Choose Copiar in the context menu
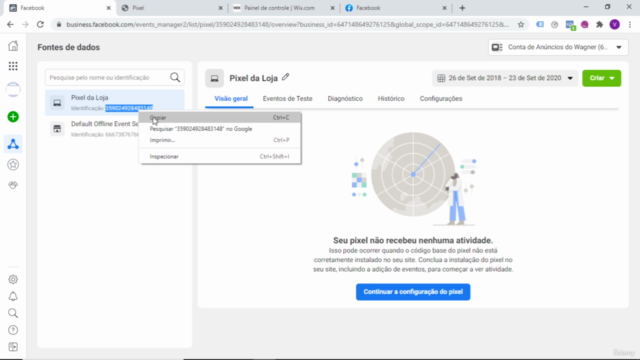The width and height of the screenshot is (640, 360). coord(220,118)
